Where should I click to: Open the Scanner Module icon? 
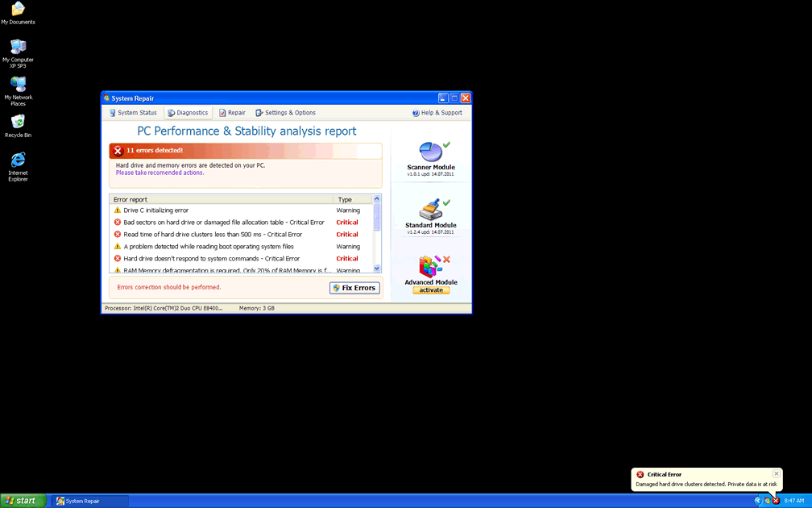(430, 152)
